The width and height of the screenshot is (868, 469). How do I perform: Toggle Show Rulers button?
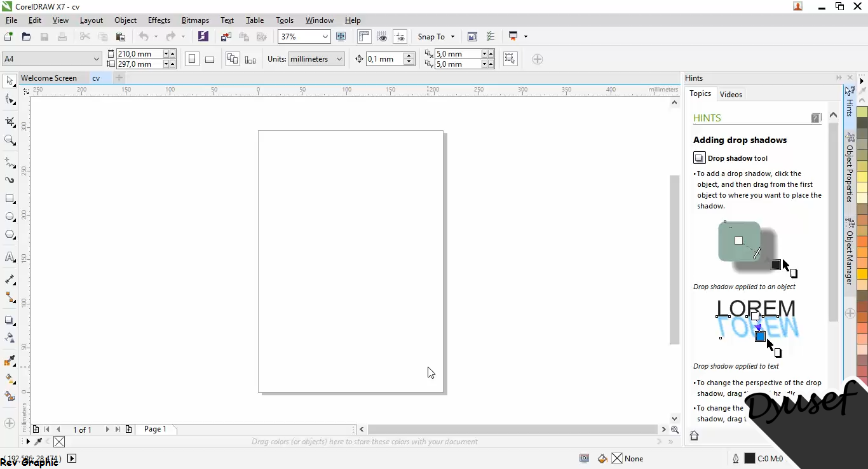pos(364,37)
